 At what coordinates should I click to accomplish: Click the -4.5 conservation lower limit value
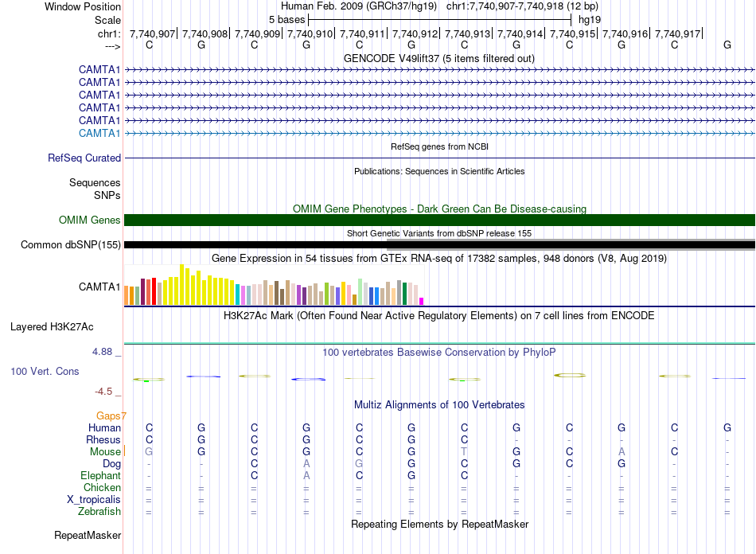pyautogui.click(x=103, y=392)
